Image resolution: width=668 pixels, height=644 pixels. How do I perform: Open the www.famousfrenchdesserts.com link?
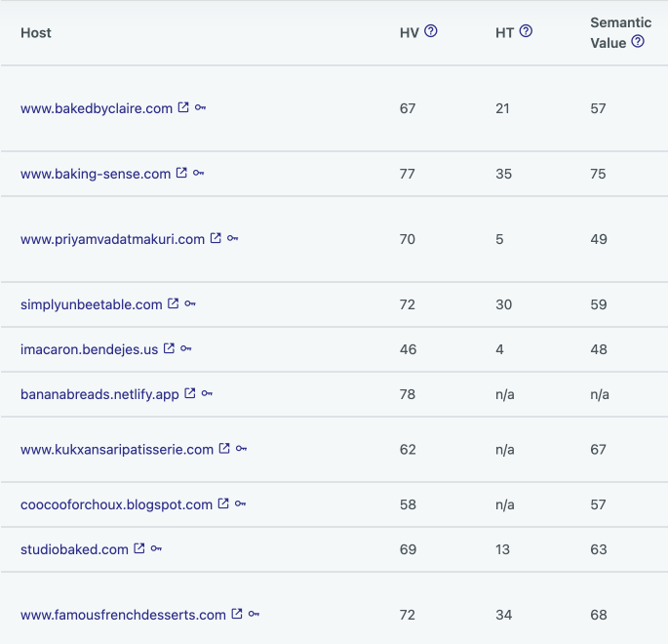click(123, 615)
